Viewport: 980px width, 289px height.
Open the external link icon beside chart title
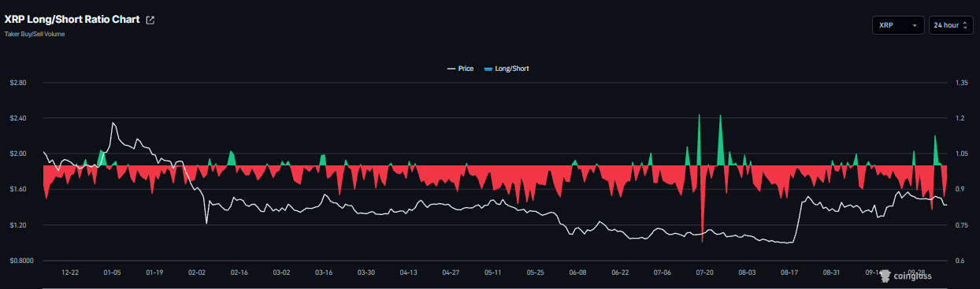tap(150, 20)
